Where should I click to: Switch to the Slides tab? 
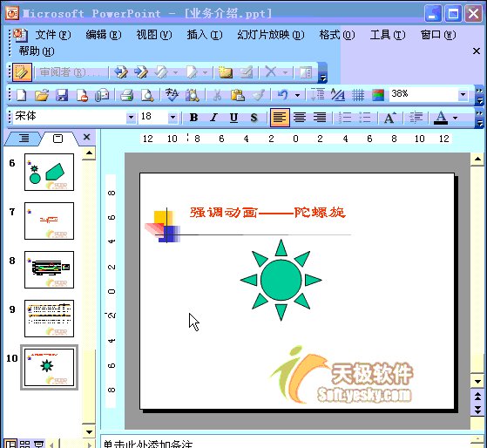click(x=57, y=139)
